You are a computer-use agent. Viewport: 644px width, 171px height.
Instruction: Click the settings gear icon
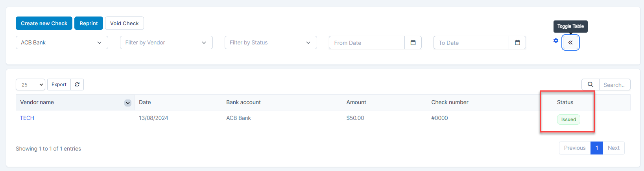[x=555, y=41]
